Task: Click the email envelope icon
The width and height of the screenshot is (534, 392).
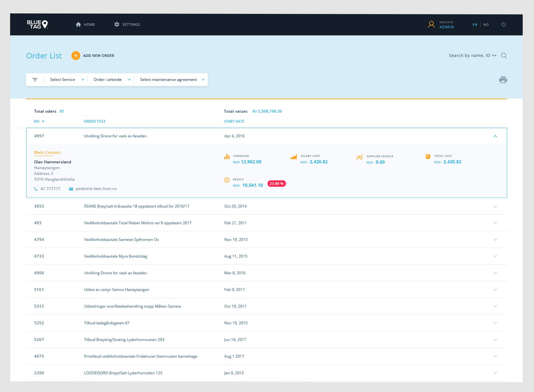Action: (x=71, y=189)
